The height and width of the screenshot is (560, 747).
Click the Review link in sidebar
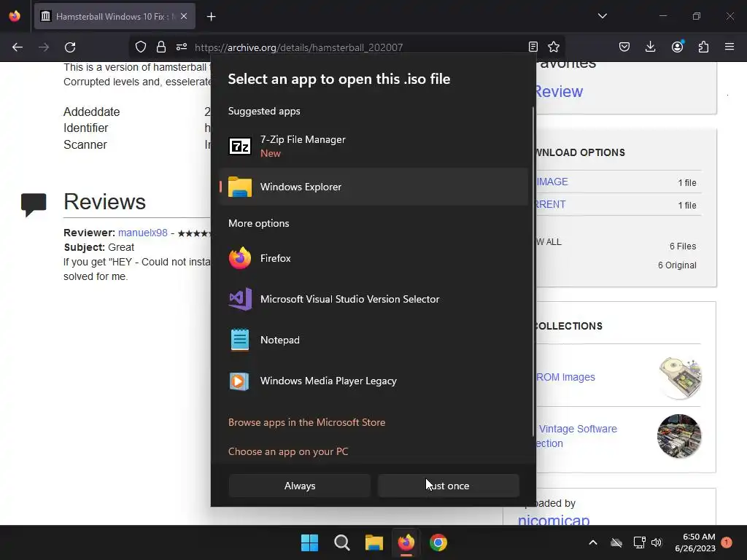(559, 91)
